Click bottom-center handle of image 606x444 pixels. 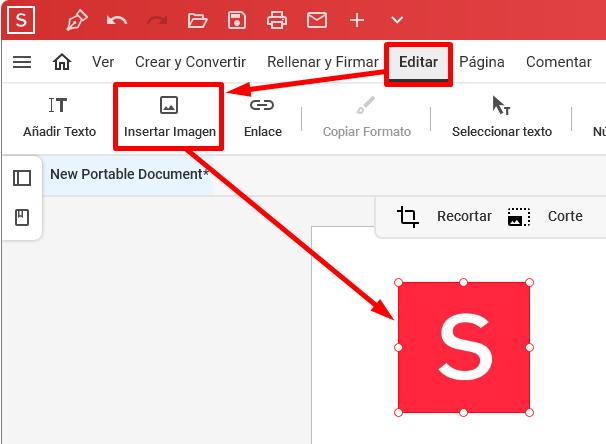463,413
